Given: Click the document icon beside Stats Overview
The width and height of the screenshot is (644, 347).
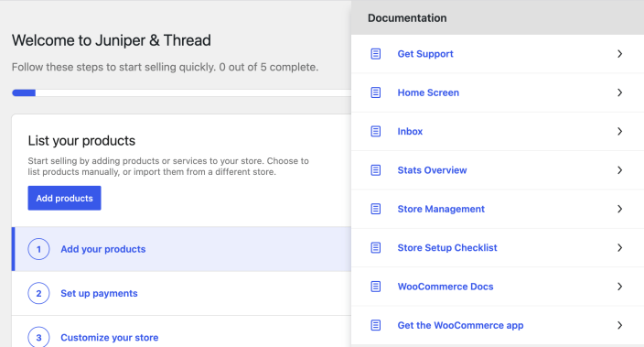Looking at the screenshot, I should [x=375, y=170].
